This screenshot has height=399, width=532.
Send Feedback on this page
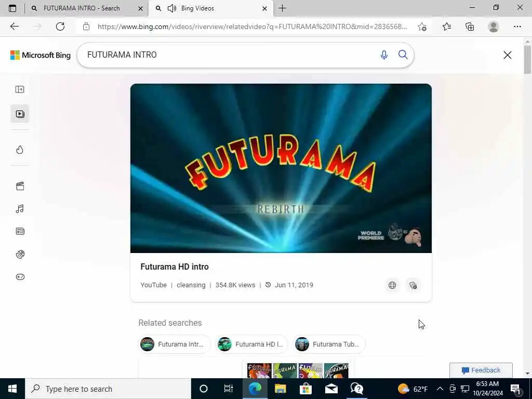(481, 370)
